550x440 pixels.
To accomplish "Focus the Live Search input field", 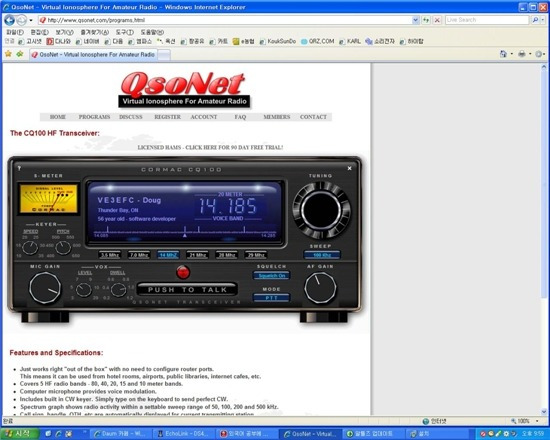I will (487, 20).
